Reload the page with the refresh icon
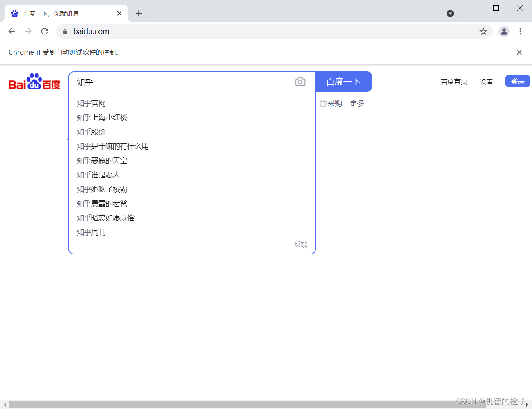Image resolution: width=532 pixels, height=409 pixels. [x=45, y=31]
